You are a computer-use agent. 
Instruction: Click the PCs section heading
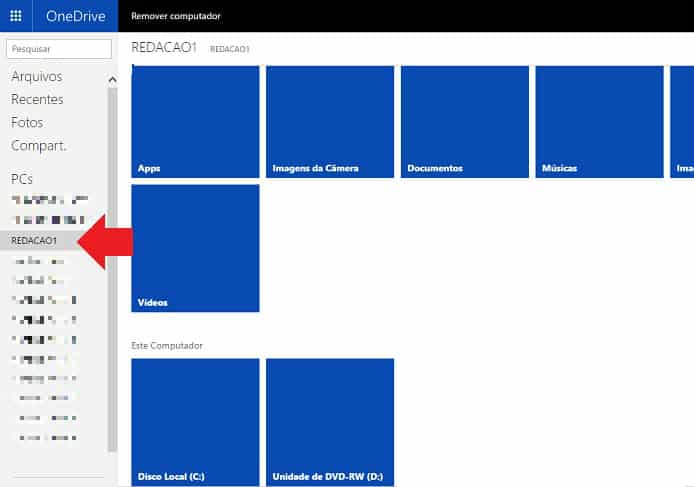(x=22, y=179)
